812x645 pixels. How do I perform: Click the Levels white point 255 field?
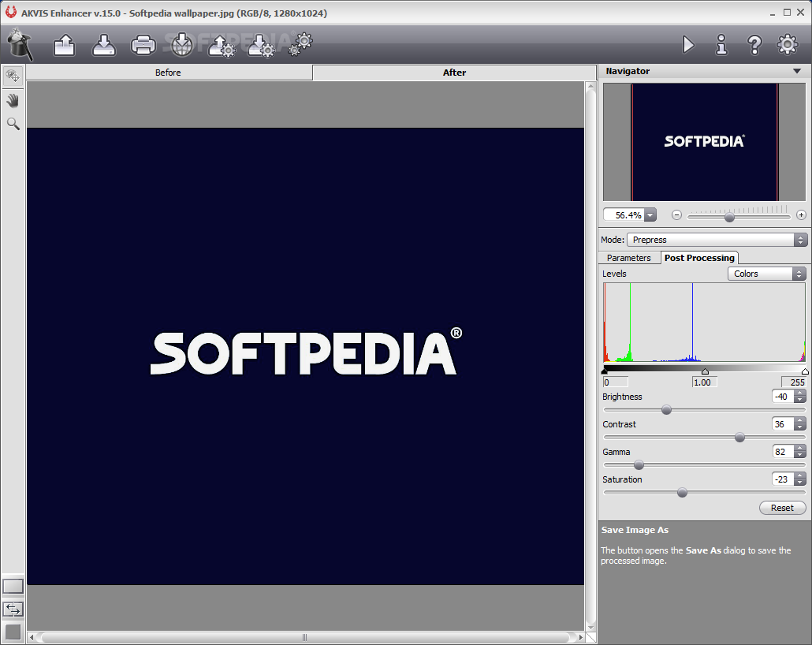pos(793,382)
